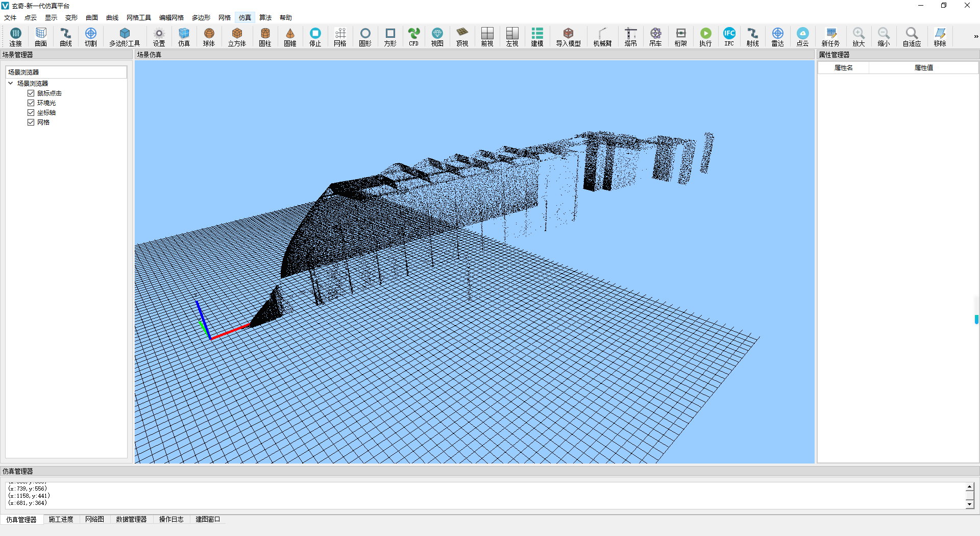
Task: Click the 缩小 zoom out icon
Action: coord(884,37)
